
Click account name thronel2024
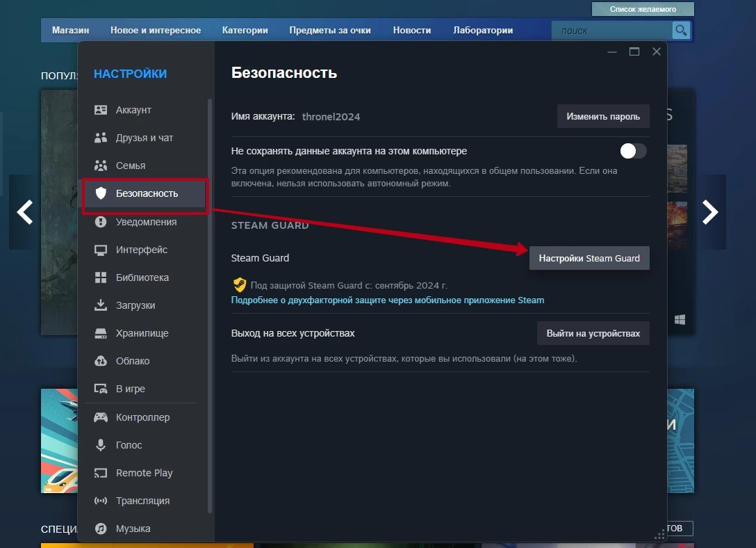click(x=331, y=117)
